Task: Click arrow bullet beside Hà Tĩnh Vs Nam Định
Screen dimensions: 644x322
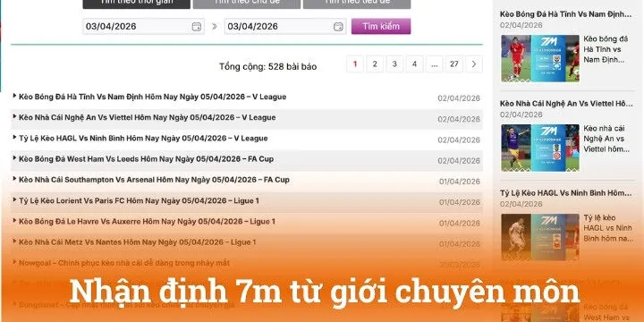Action: point(15,96)
